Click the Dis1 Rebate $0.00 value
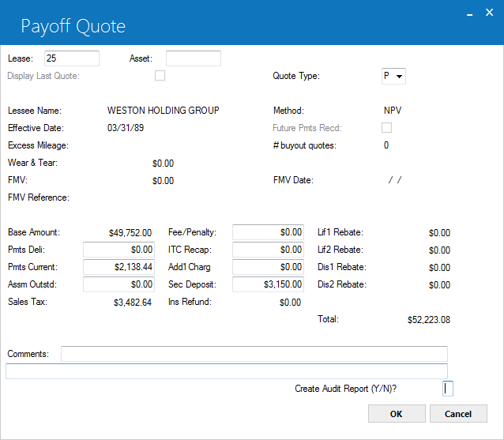 coord(439,268)
